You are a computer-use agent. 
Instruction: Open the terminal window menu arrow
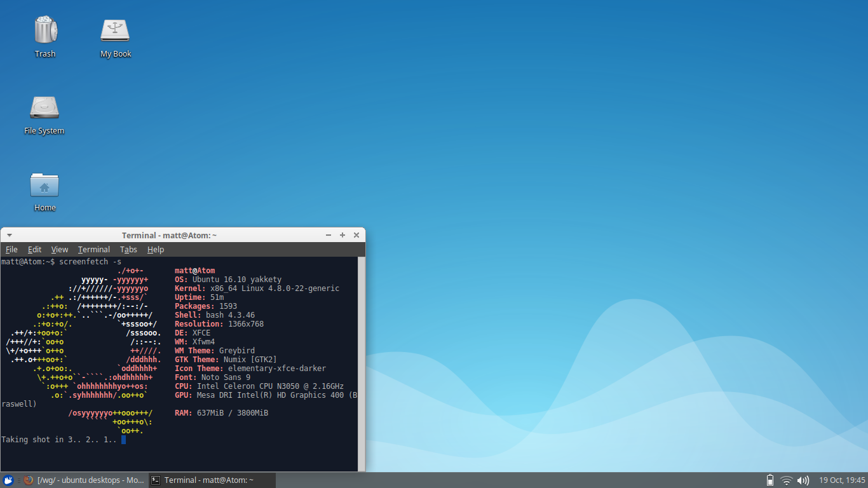[x=9, y=235]
